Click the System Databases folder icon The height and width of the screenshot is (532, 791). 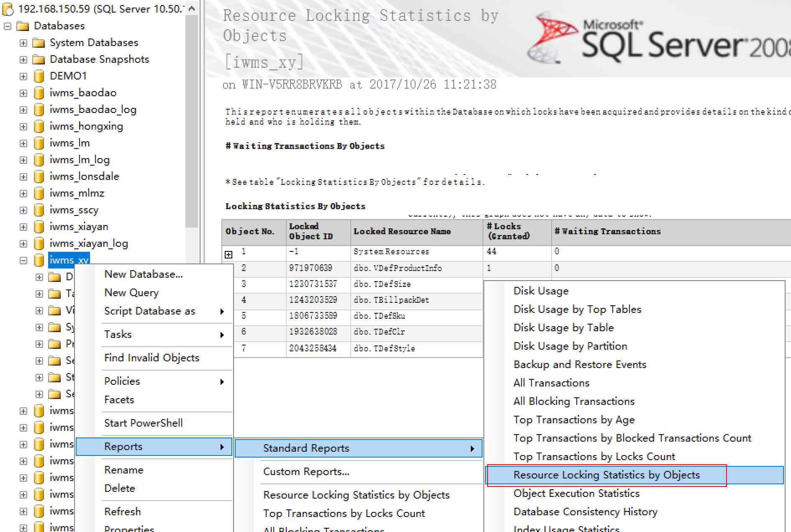pyautogui.click(x=39, y=43)
